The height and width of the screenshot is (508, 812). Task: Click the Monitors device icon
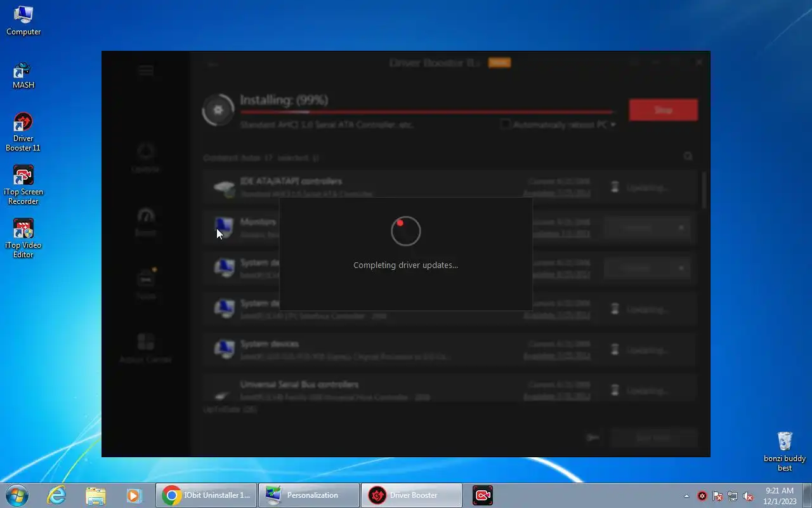pyautogui.click(x=224, y=227)
